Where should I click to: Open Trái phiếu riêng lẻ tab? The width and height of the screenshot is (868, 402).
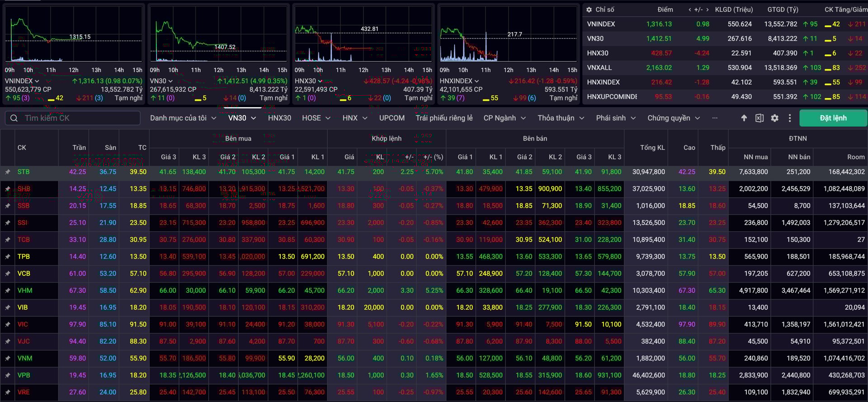[x=444, y=118]
